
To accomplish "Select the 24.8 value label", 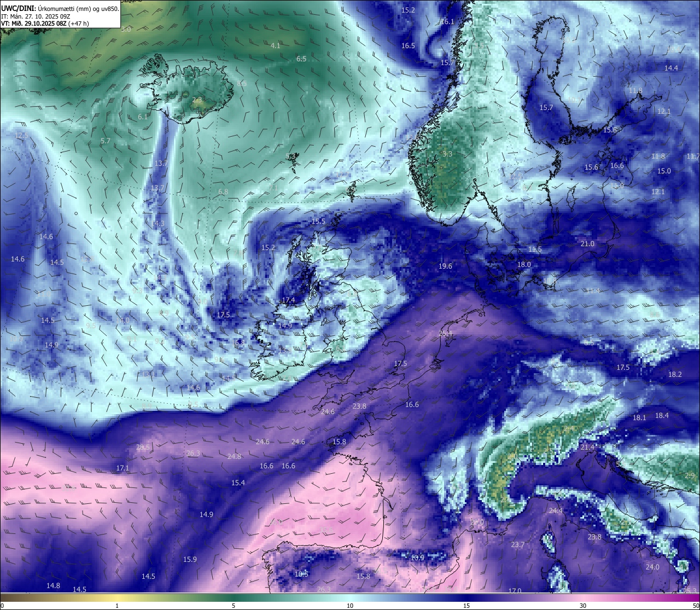I will point(234,457).
